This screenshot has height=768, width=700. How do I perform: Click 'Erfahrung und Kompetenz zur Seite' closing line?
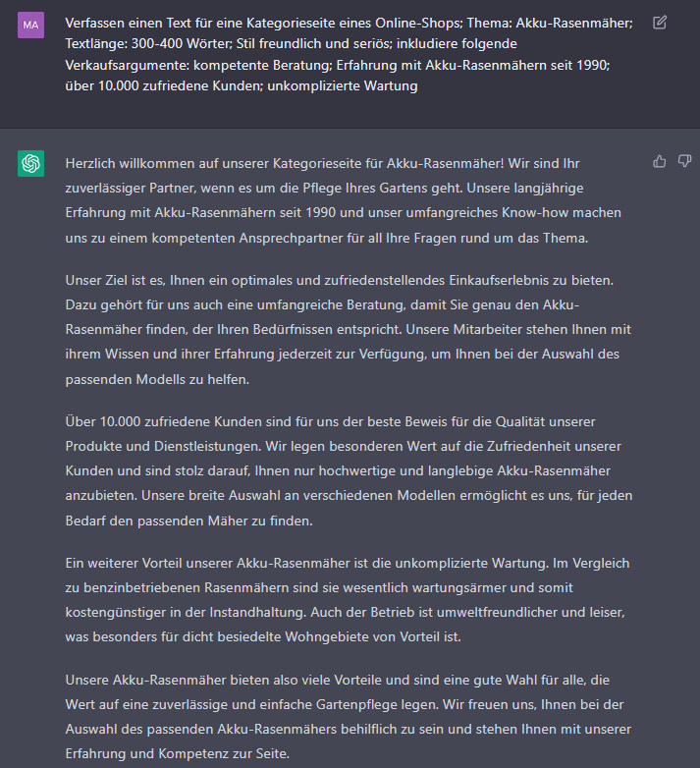tap(177, 753)
